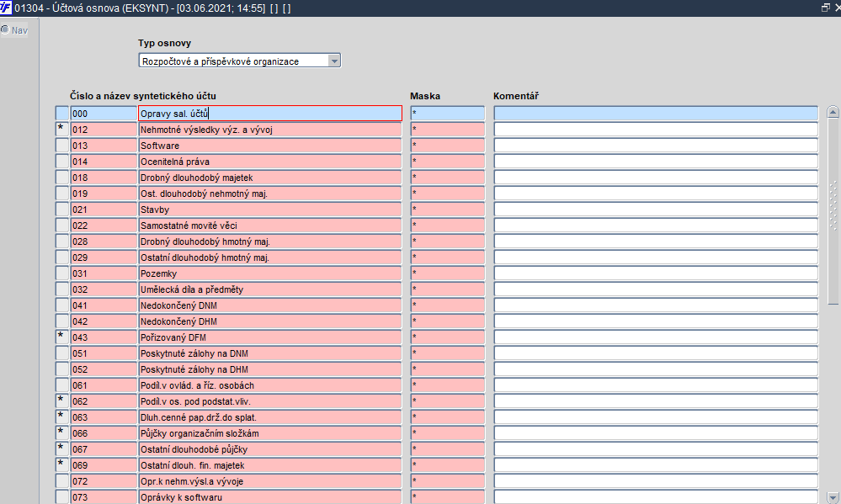Screen dimensions: 841x504
Task: Click the Komentář field of row 000
Action: 656,113
